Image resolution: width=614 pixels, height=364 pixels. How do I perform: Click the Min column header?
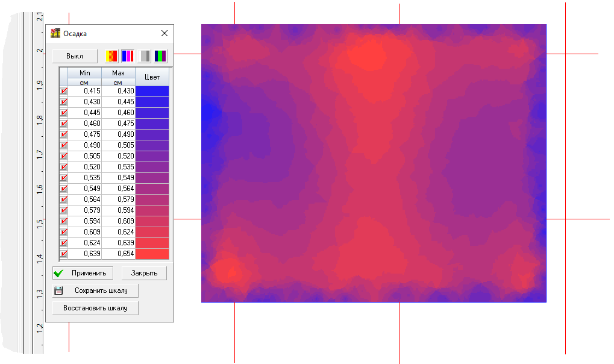(x=84, y=73)
